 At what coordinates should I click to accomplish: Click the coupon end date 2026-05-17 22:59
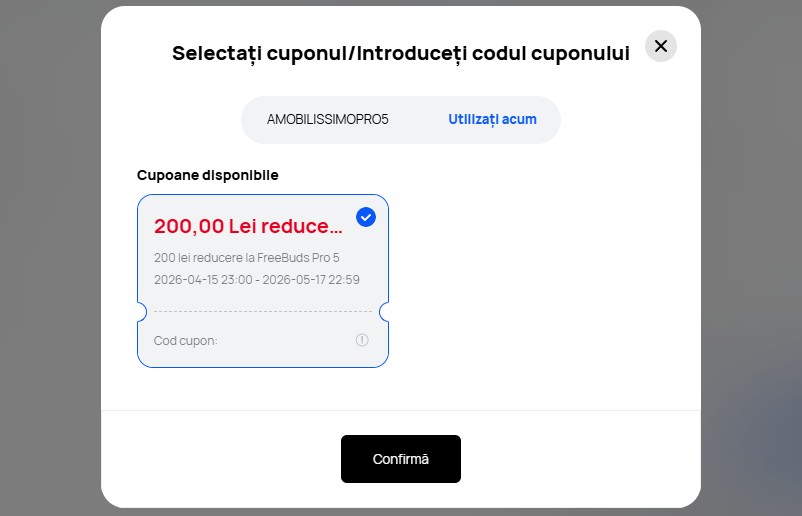(311, 280)
